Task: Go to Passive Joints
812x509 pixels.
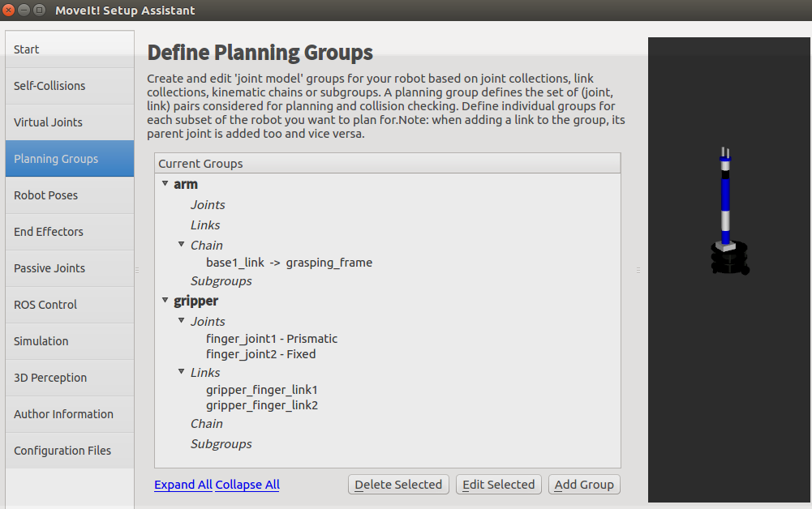Action: [x=70, y=268]
